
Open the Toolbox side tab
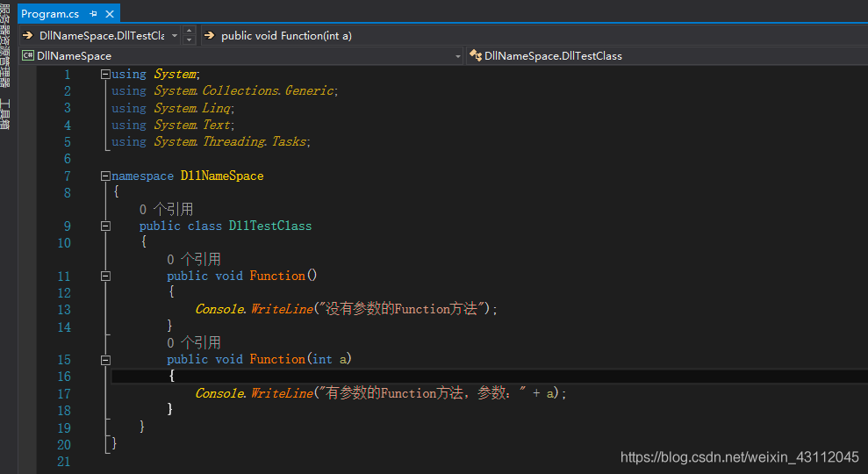coord(5,115)
